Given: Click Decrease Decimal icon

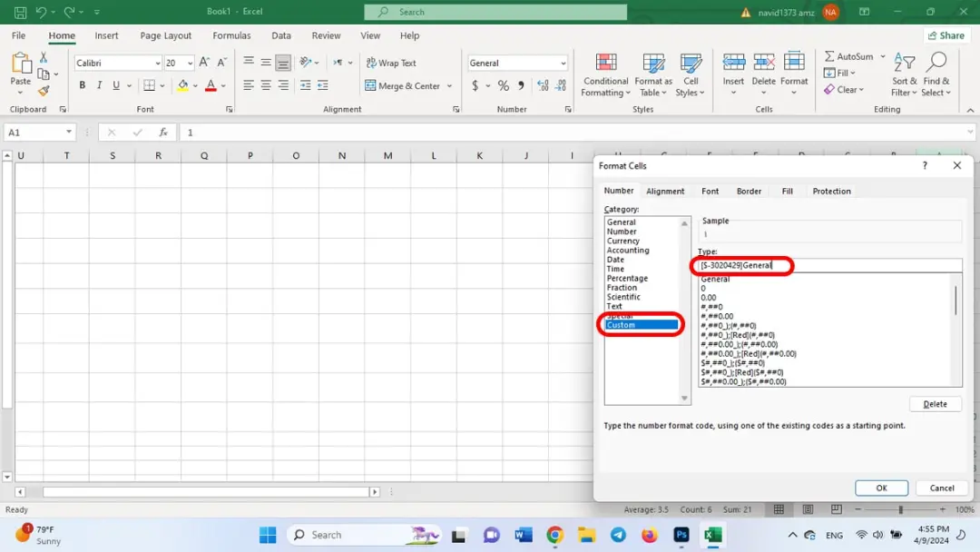Looking at the screenshot, I should pos(562,85).
